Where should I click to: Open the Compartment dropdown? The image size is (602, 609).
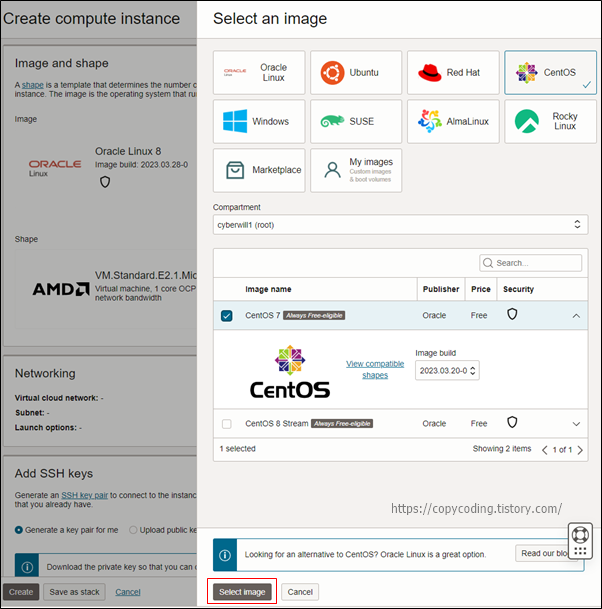tap(400, 225)
